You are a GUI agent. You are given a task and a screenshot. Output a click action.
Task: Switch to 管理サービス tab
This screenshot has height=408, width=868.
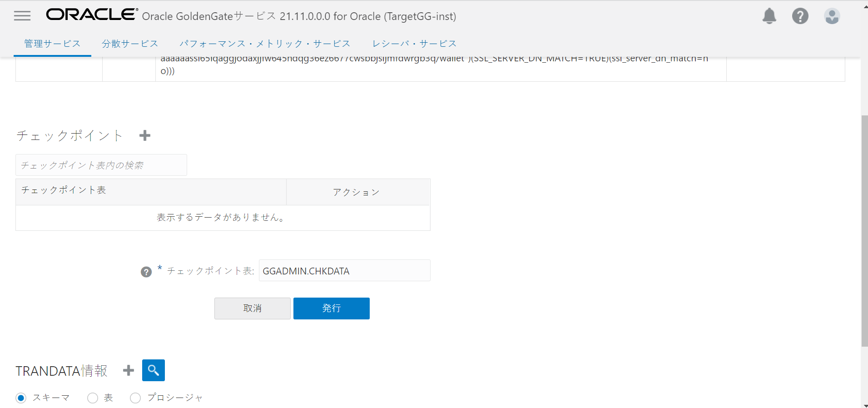(x=52, y=44)
